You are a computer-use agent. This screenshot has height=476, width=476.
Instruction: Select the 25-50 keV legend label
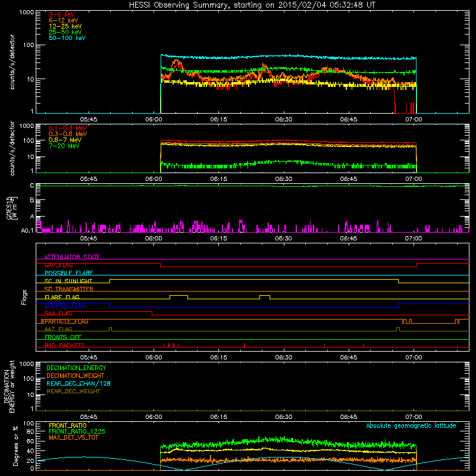(65, 32)
